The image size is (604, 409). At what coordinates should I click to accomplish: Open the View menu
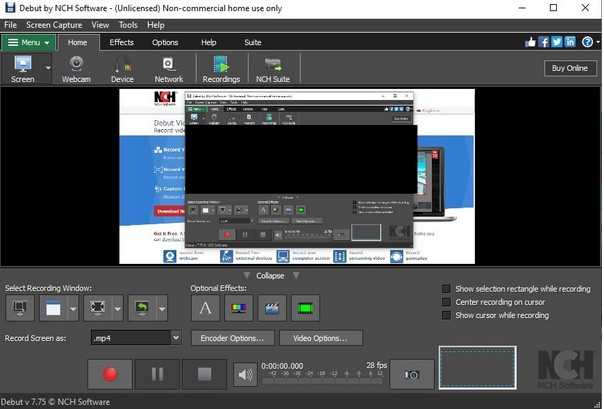coord(100,25)
